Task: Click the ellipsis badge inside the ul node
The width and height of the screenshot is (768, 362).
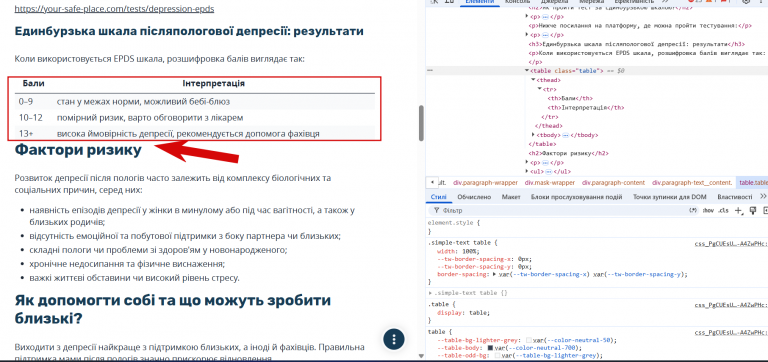Action: (x=548, y=172)
